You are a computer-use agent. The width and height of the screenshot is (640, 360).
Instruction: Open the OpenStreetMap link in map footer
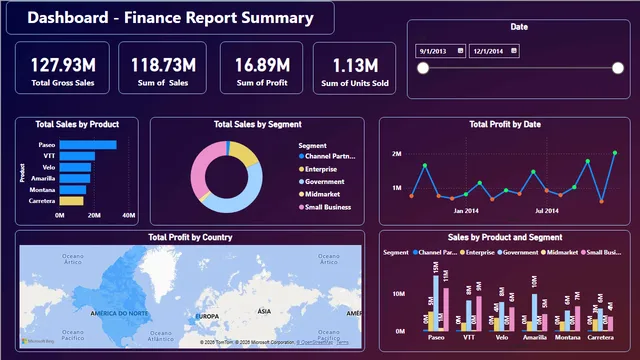click(315, 342)
